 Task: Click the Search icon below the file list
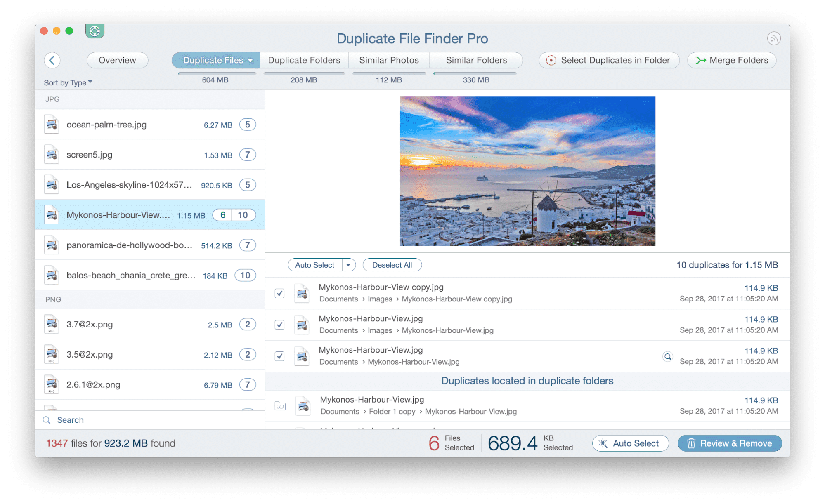(46, 419)
